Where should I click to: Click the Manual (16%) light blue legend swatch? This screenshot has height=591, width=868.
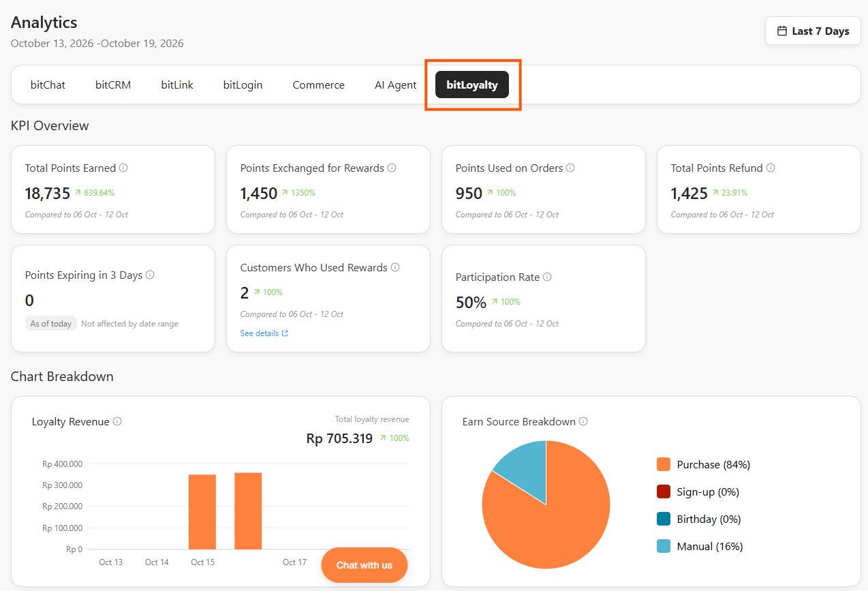664,546
